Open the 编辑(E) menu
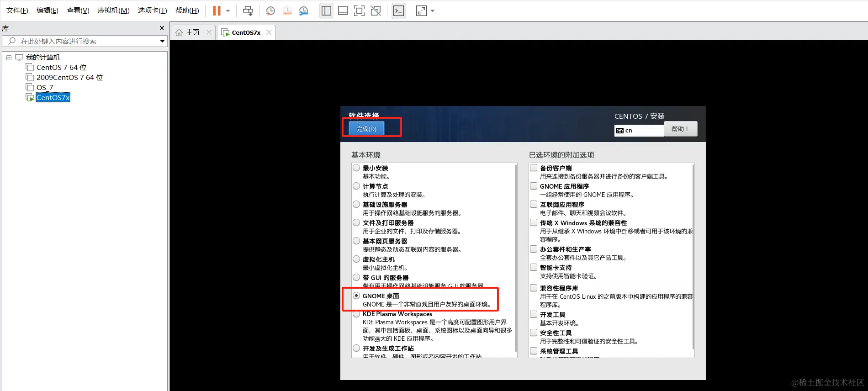The image size is (868, 391). click(x=47, y=11)
